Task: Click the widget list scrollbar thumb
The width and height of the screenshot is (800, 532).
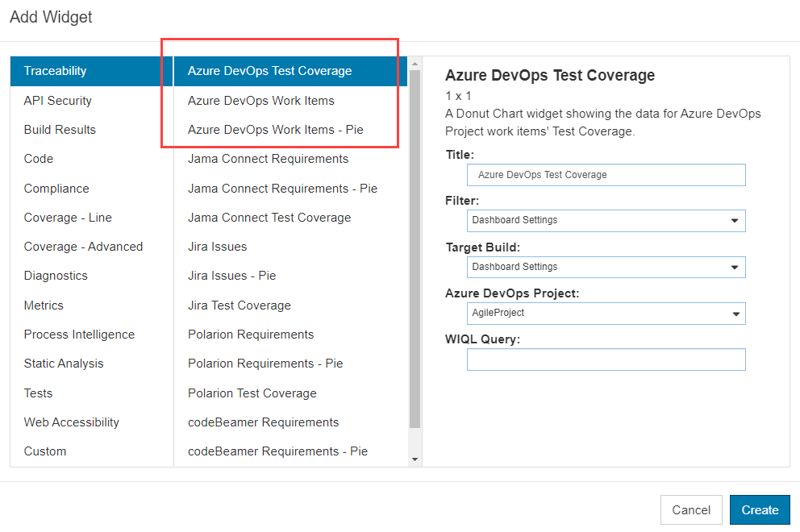Action: coord(415,248)
